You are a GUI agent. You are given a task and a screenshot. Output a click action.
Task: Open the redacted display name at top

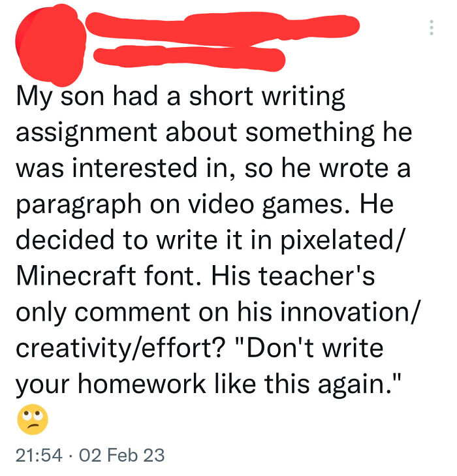pyautogui.click(x=222, y=27)
